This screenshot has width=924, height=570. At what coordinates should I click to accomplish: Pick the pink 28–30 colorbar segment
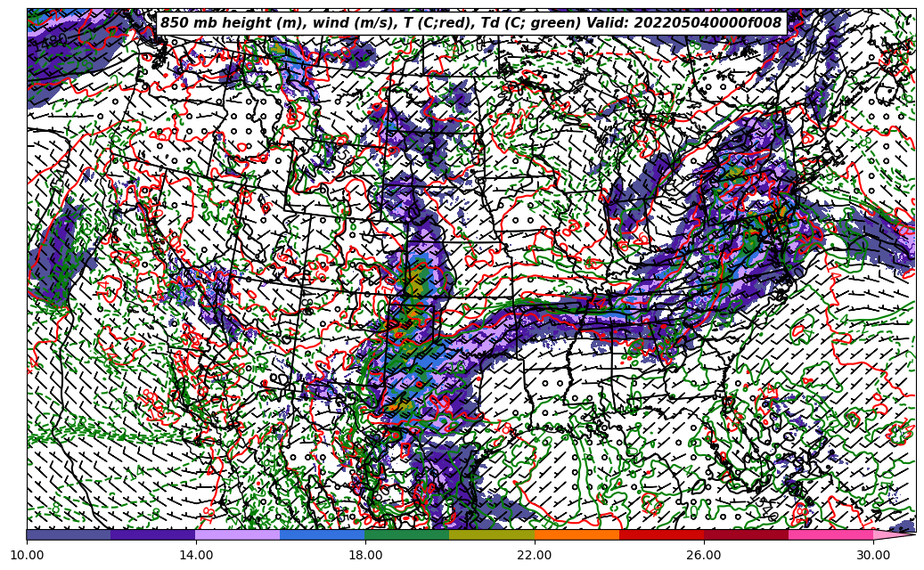click(830, 534)
